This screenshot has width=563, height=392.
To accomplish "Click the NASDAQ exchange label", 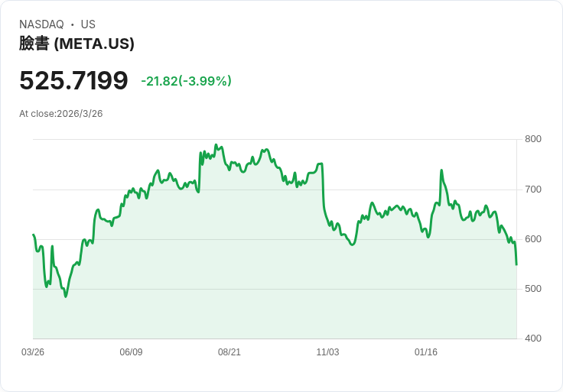I will (41, 24).
